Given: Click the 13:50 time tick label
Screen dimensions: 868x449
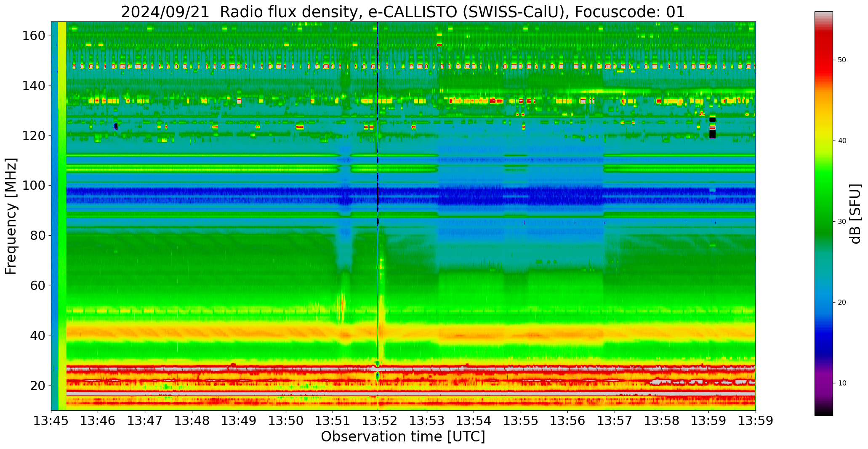Looking at the screenshot, I should pyautogui.click(x=286, y=421).
